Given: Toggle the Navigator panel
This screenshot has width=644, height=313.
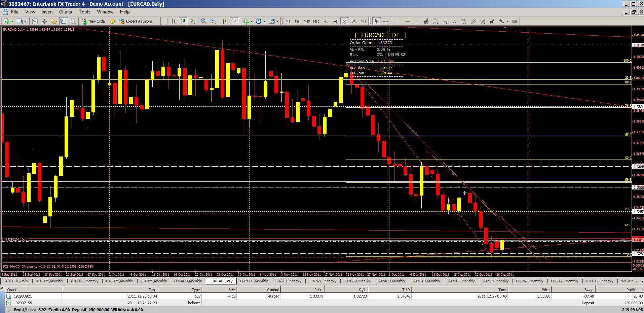Looking at the screenshot, I should coord(54,21).
